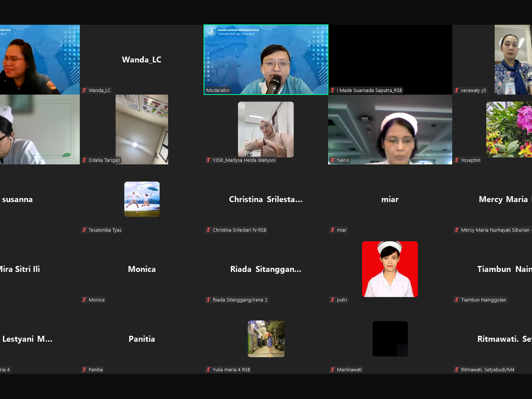Click muted mic icon beside Yulia maria 4 RSB
Screen dimensions: 532x399
pyautogui.click(x=208, y=369)
